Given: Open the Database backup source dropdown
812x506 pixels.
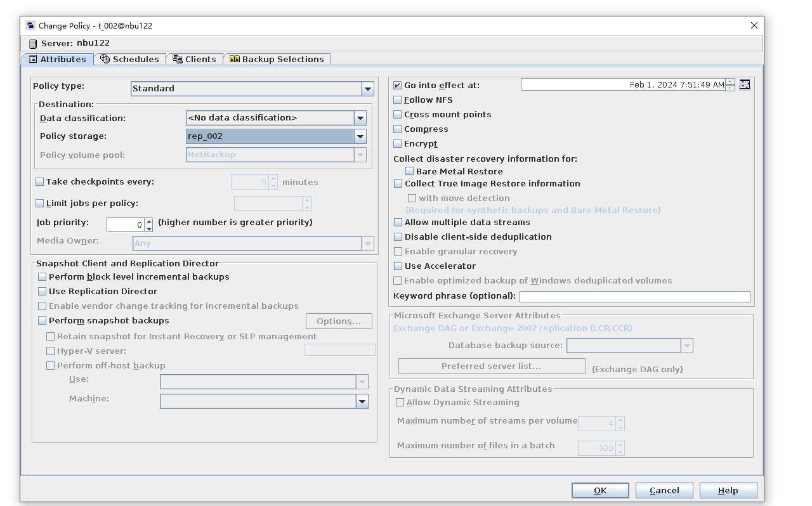Looking at the screenshot, I should (x=687, y=346).
